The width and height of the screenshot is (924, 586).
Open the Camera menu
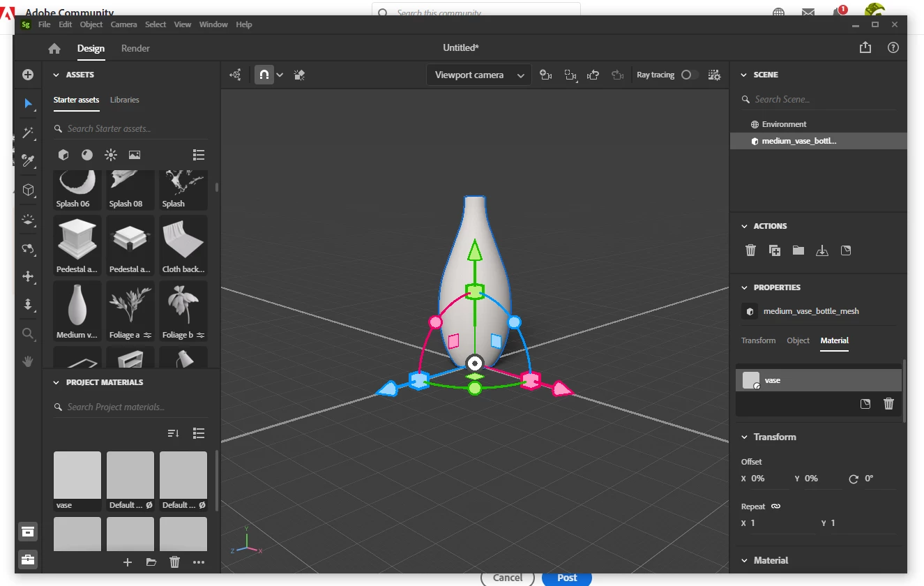[124, 24]
